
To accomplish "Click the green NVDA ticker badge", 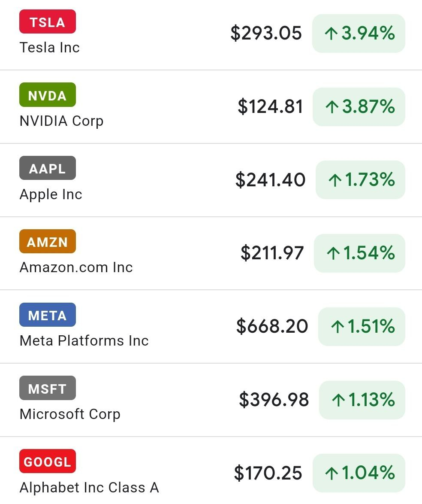I will click(48, 95).
